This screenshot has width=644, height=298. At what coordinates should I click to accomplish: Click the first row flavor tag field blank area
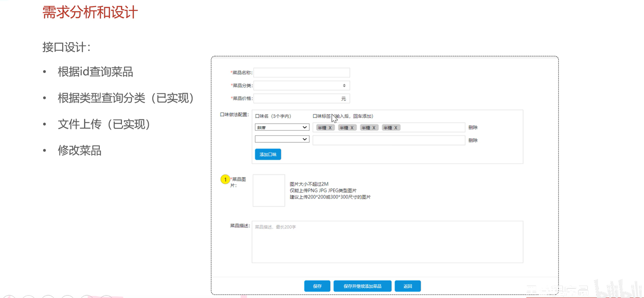432,128
